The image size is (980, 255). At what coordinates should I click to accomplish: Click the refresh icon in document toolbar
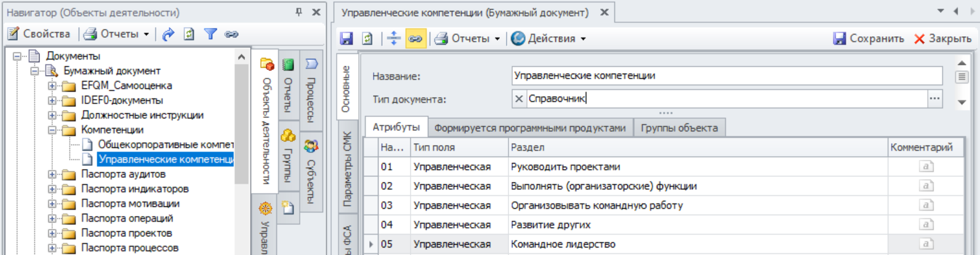[x=367, y=39]
